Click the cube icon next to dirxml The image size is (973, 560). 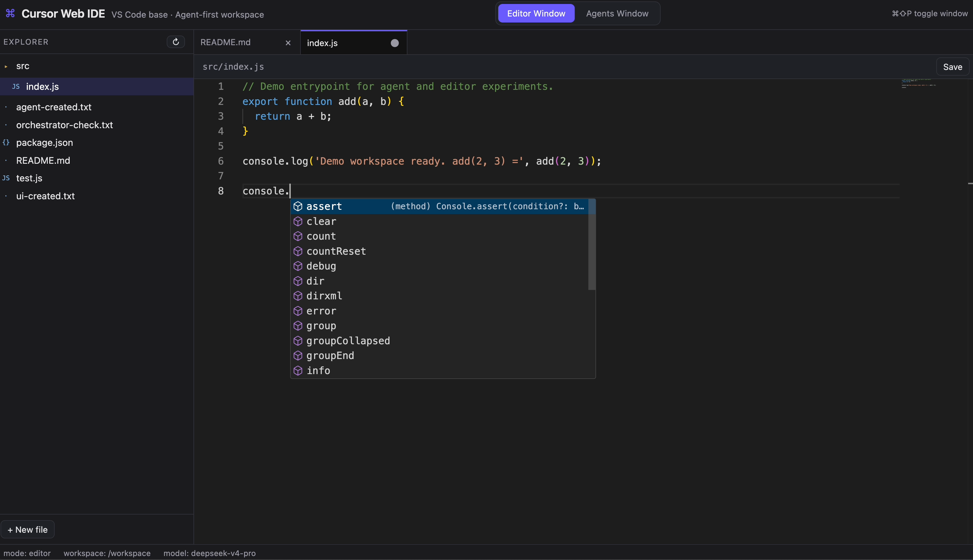click(298, 296)
